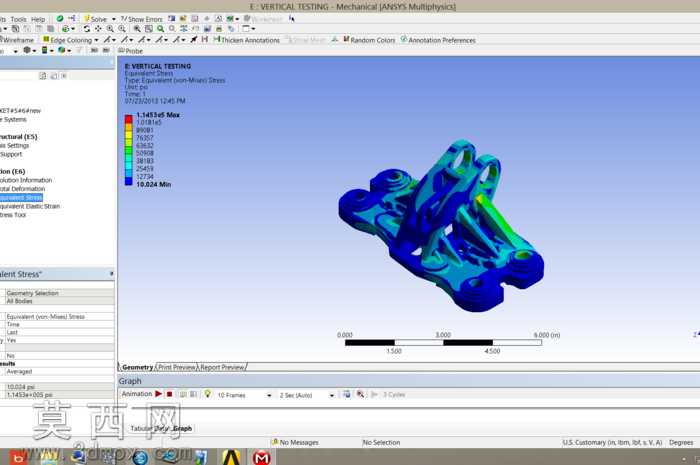Select Total Deformation in the outline tree
The height and width of the screenshot is (465, 700).
click(x=22, y=189)
